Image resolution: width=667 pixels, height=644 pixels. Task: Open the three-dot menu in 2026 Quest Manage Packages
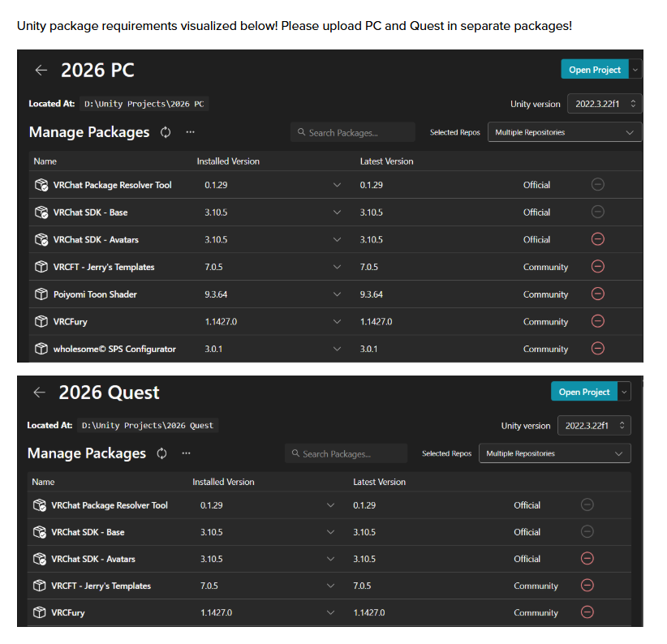tap(186, 453)
